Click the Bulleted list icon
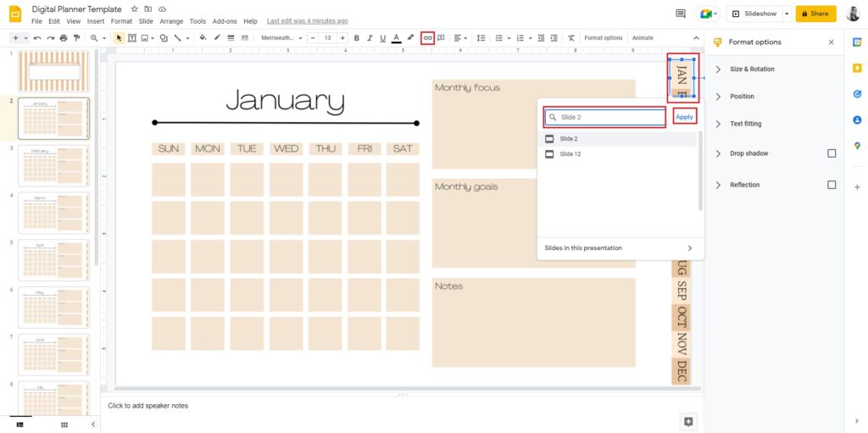This screenshot has height=433, width=868. pos(498,38)
